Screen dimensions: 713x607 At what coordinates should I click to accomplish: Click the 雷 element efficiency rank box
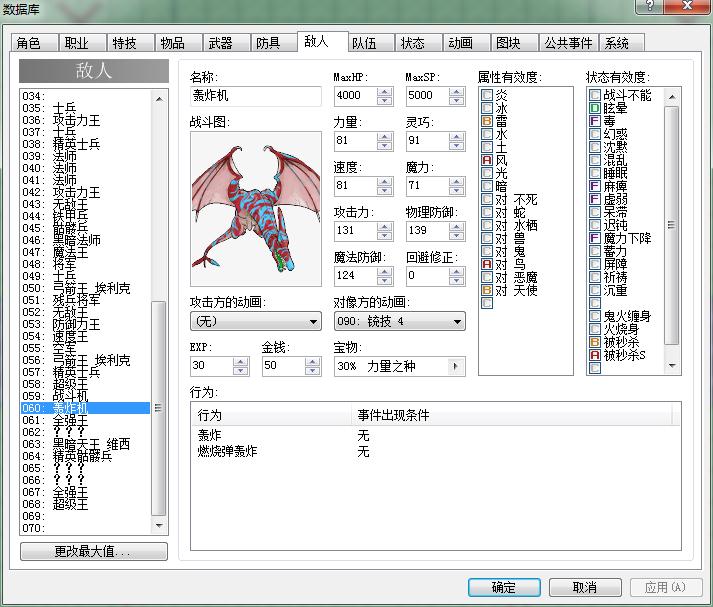(x=487, y=121)
